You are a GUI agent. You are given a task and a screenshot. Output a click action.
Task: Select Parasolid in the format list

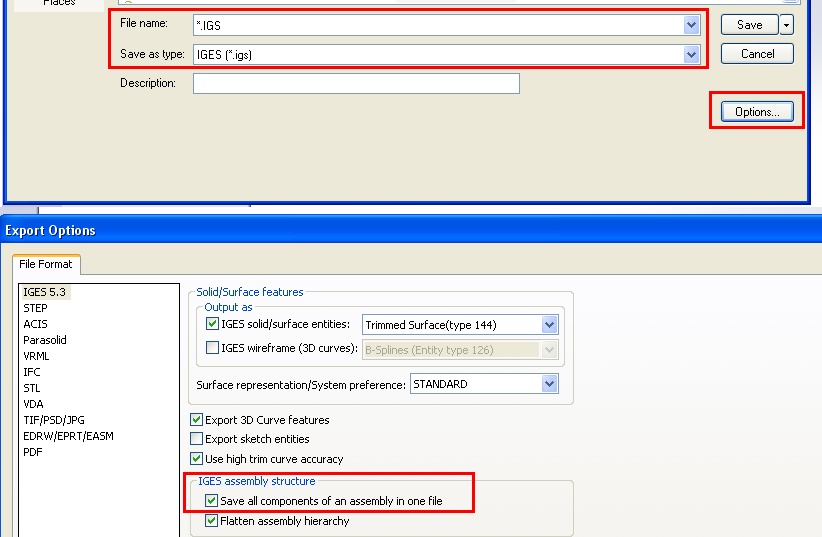click(x=45, y=340)
